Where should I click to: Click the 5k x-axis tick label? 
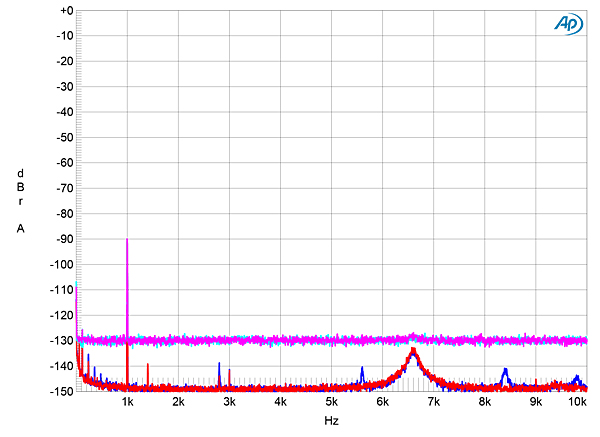coord(331,402)
